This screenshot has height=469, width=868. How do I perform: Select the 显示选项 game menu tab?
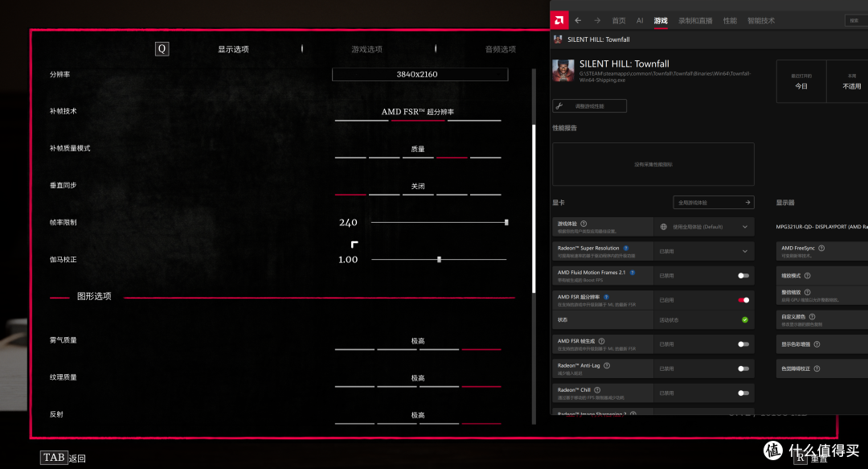233,49
